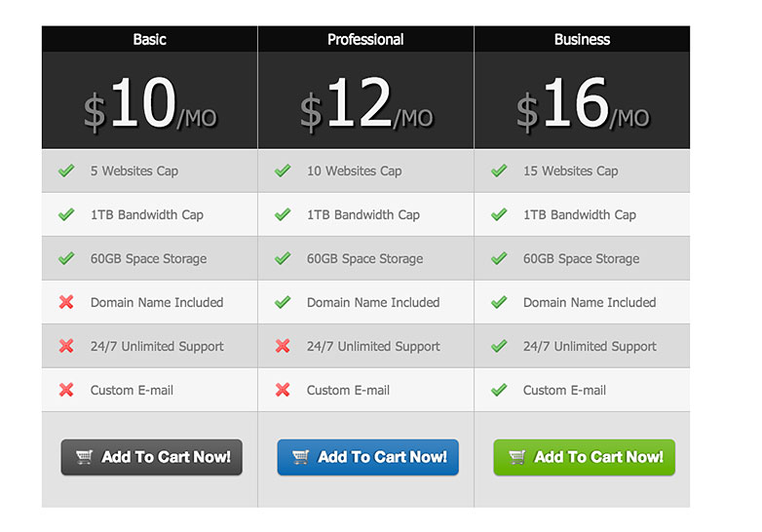Click Business plan 60GB Space Storage checkmark
Screen dimensions: 762x532
[x=499, y=258]
